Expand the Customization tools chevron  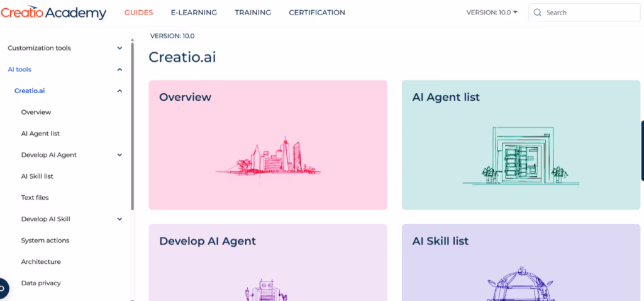pos(119,48)
